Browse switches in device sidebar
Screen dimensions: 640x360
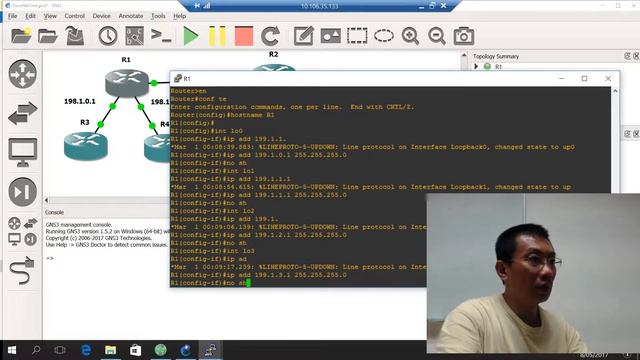coord(22,113)
